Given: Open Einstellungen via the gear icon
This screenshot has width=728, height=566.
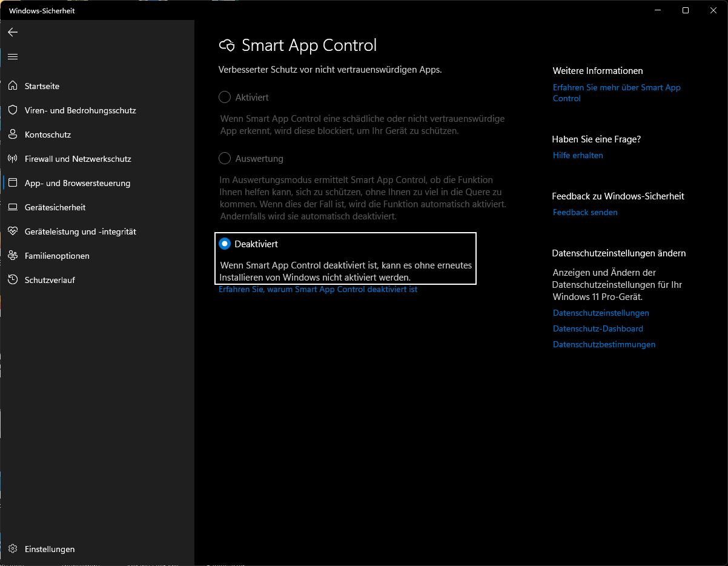Looking at the screenshot, I should [13, 549].
